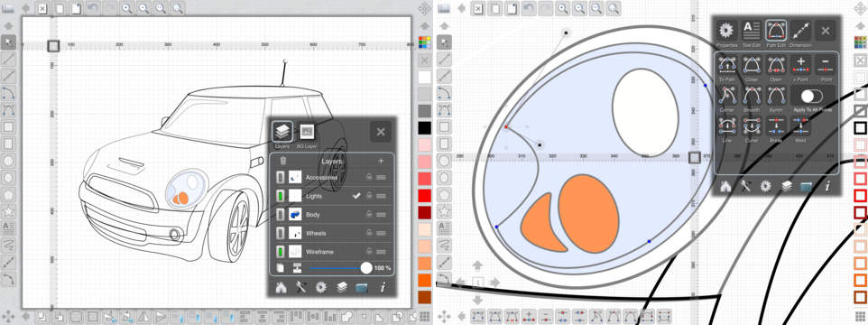Open wrench tools icon in Path Edit panel bottom
The height and width of the screenshot is (325, 868).
pos(745,187)
